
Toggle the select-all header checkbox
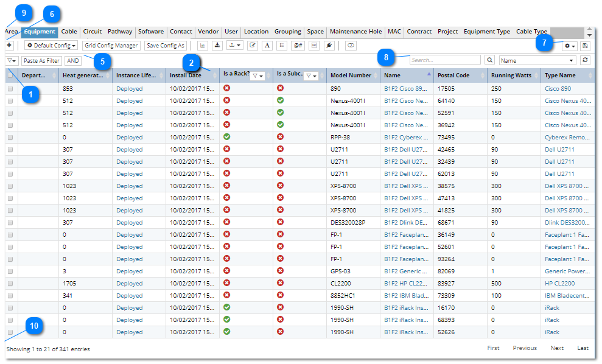coord(10,75)
